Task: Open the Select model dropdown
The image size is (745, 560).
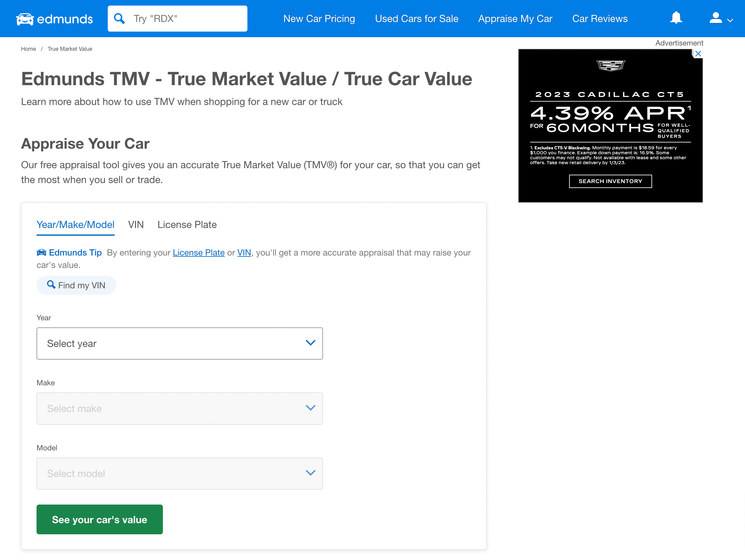Action: pyautogui.click(x=180, y=473)
